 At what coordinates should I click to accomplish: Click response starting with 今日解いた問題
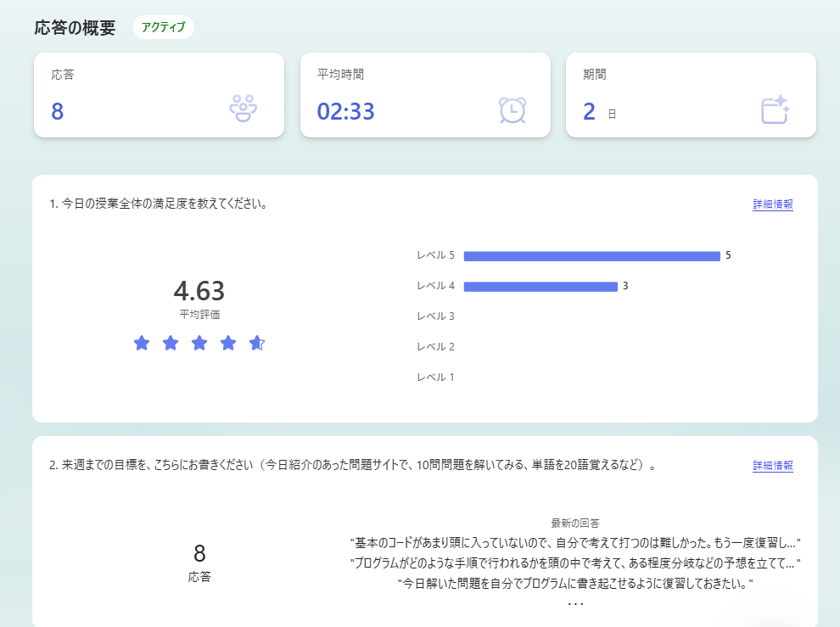[x=575, y=584]
